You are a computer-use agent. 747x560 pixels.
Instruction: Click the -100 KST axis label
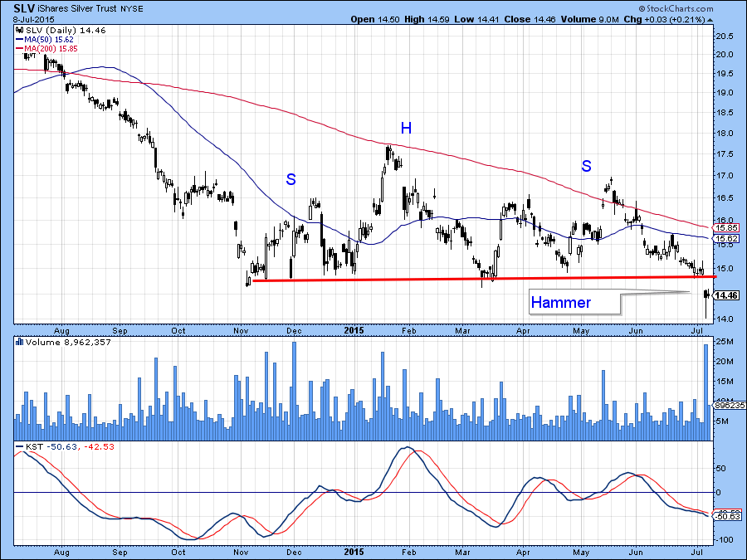(725, 539)
